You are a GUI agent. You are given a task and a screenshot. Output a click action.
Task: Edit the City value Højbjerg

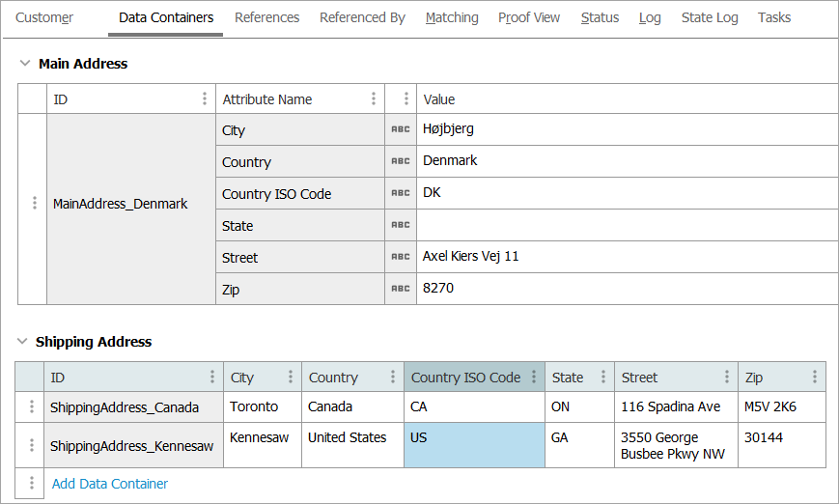click(x=628, y=129)
